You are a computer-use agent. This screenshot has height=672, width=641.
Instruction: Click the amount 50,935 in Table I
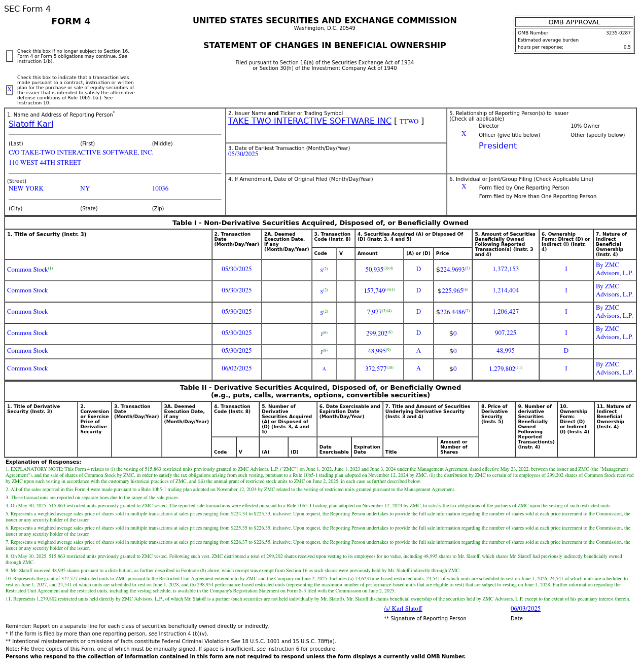pos(374,270)
